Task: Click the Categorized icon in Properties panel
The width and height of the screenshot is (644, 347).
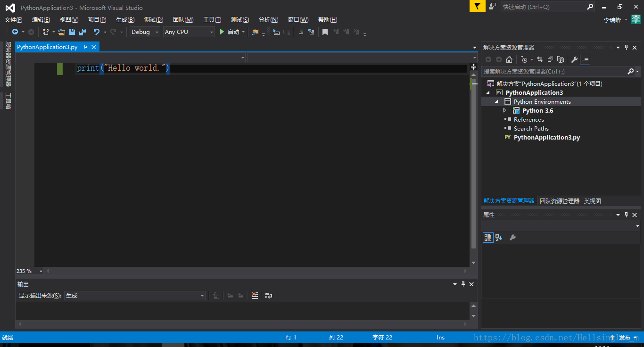Action: tap(488, 238)
